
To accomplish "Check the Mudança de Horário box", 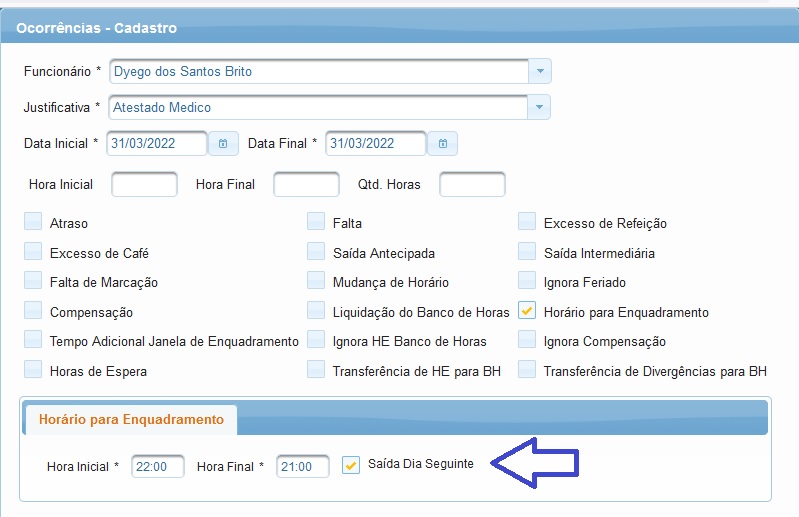I will [x=316, y=280].
